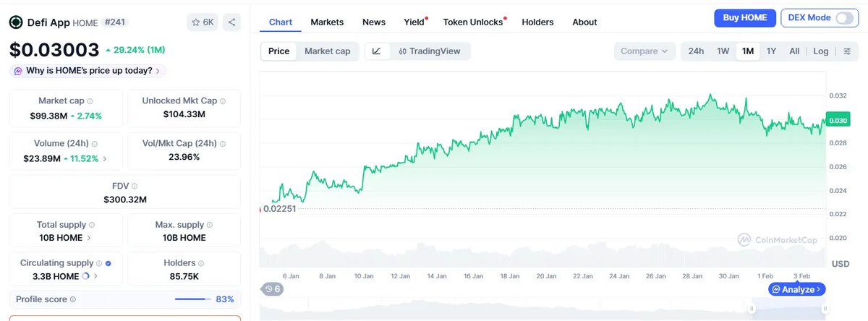This screenshot has width=868, height=321.
Task: Expand Circulating supply 3.3B HOME chevron
Action: 96,276
